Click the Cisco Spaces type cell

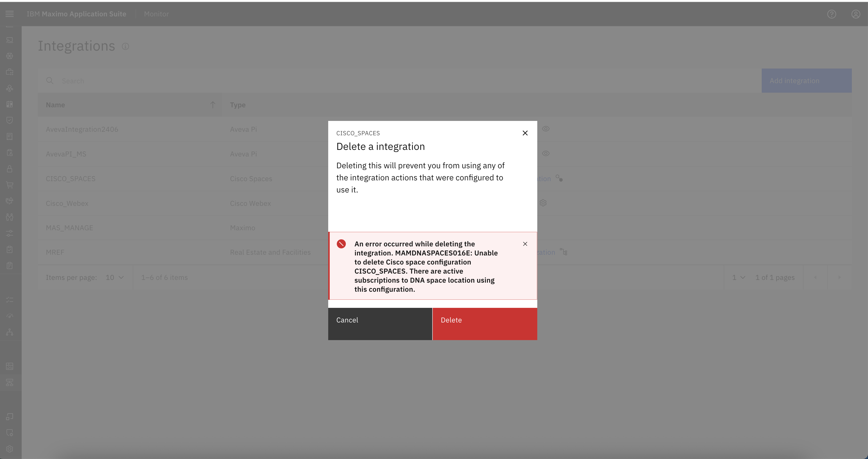[x=251, y=179]
